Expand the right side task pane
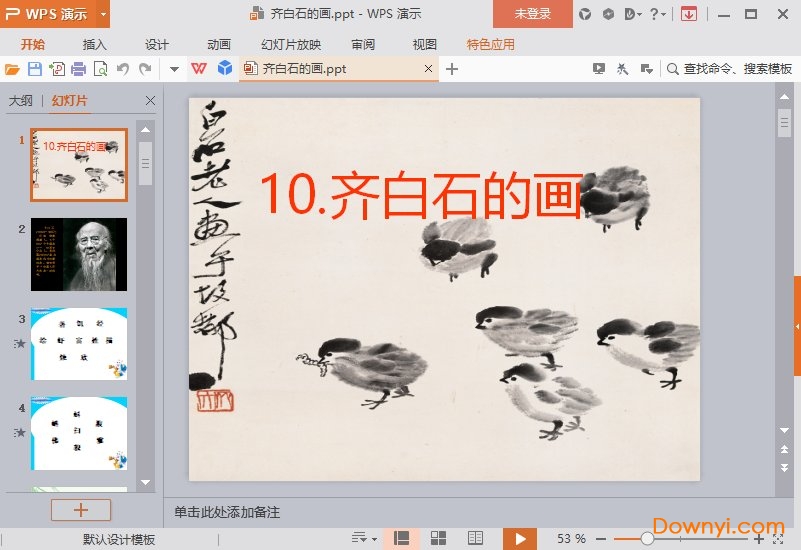Screen dimensions: 801x550 (797, 326)
